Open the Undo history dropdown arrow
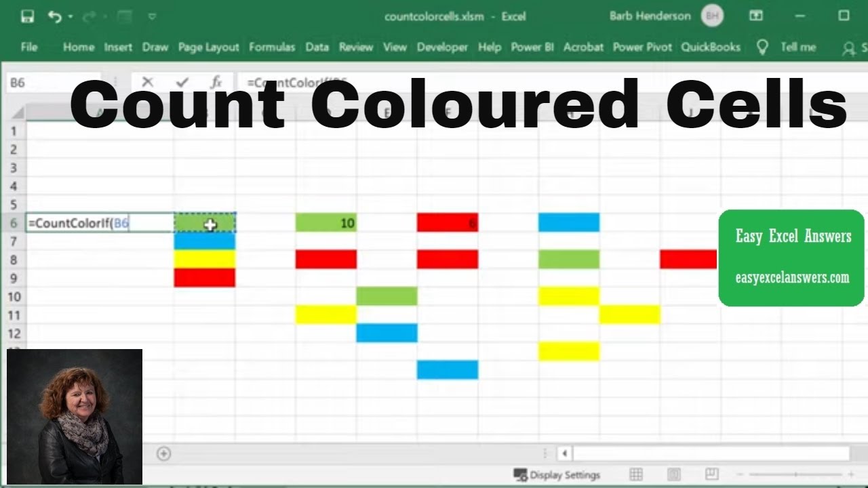 71,16
